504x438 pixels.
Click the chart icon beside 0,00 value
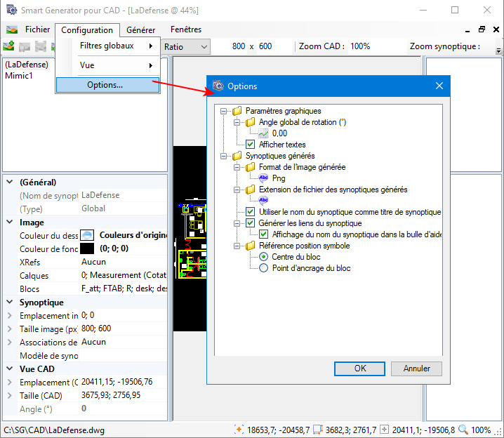tap(263, 133)
